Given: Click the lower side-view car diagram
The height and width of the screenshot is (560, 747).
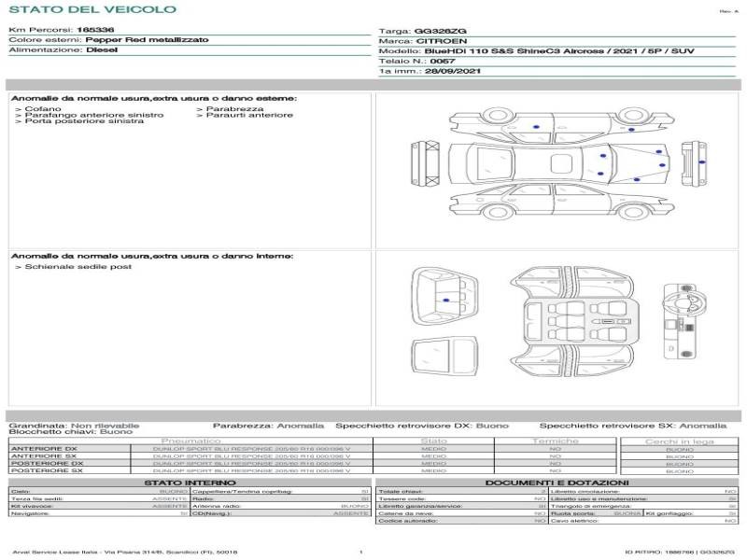Looking at the screenshot, I should 562,202.
